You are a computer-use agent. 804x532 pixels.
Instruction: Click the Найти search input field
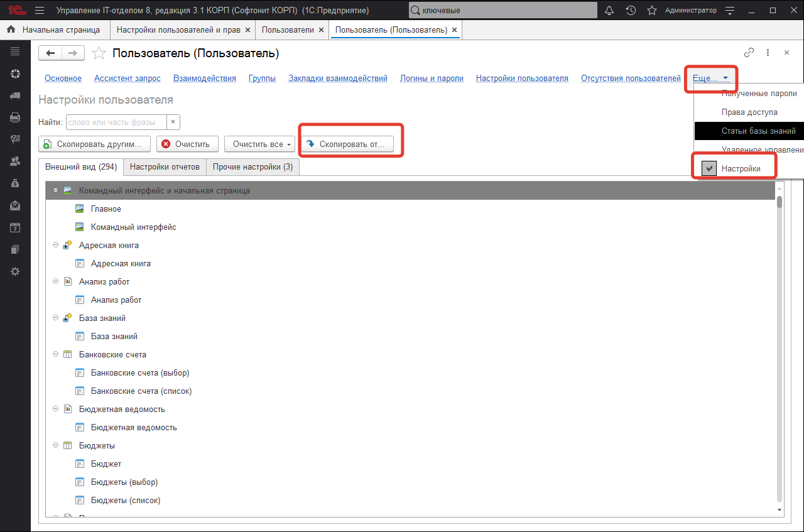point(116,122)
